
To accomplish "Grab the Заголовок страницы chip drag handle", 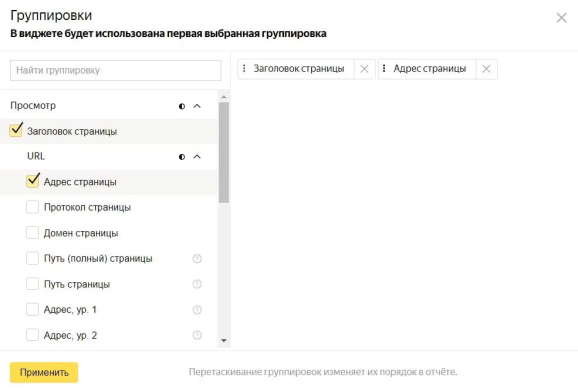I will [x=244, y=69].
